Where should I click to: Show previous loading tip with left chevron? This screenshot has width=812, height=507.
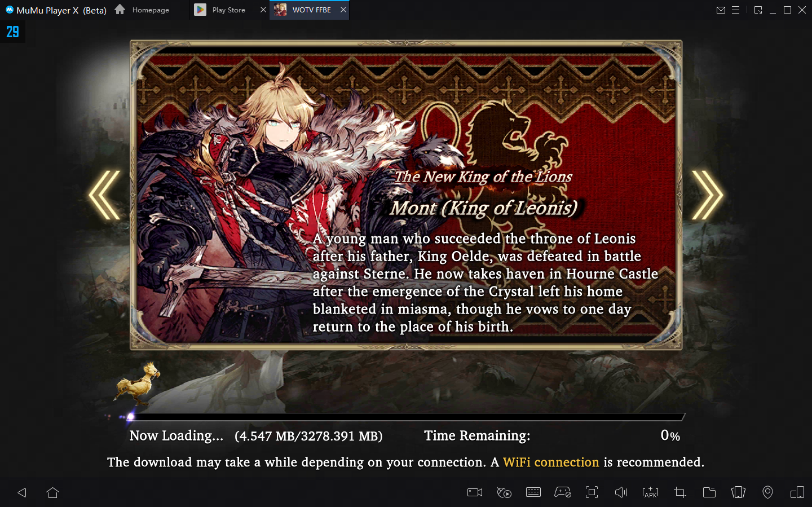click(x=105, y=195)
